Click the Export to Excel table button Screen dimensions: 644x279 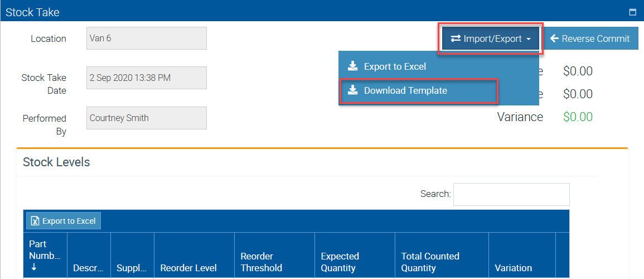pyautogui.click(x=64, y=221)
